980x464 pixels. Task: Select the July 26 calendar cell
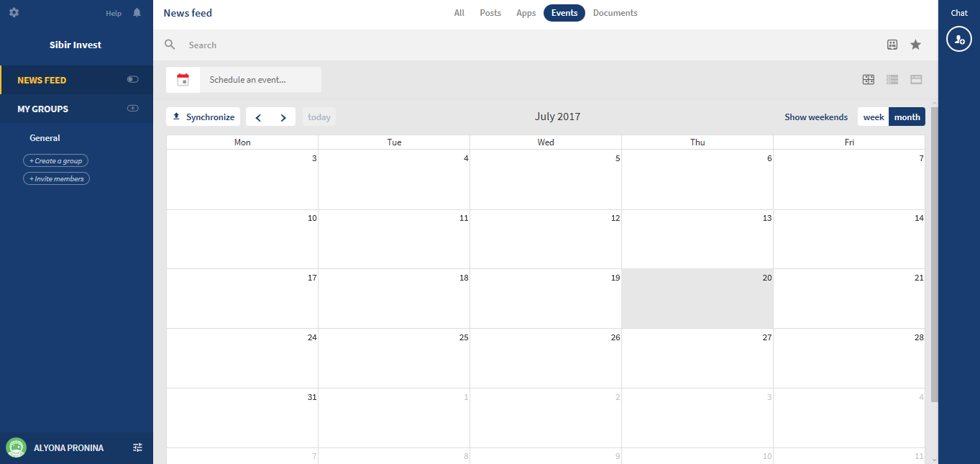546,358
